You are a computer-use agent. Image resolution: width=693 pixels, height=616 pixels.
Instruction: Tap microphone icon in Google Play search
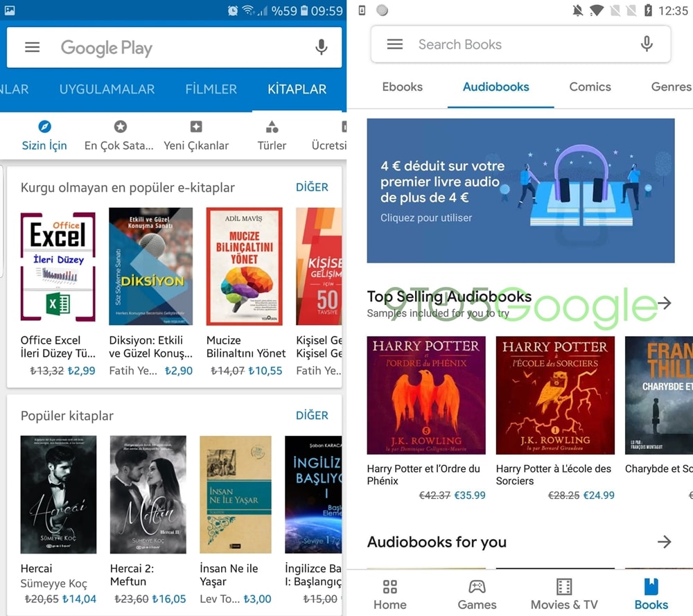click(321, 47)
